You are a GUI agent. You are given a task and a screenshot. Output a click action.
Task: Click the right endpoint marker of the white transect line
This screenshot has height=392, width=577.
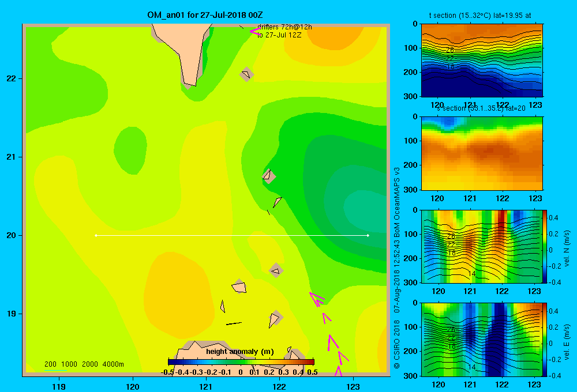click(x=368, y=235)
